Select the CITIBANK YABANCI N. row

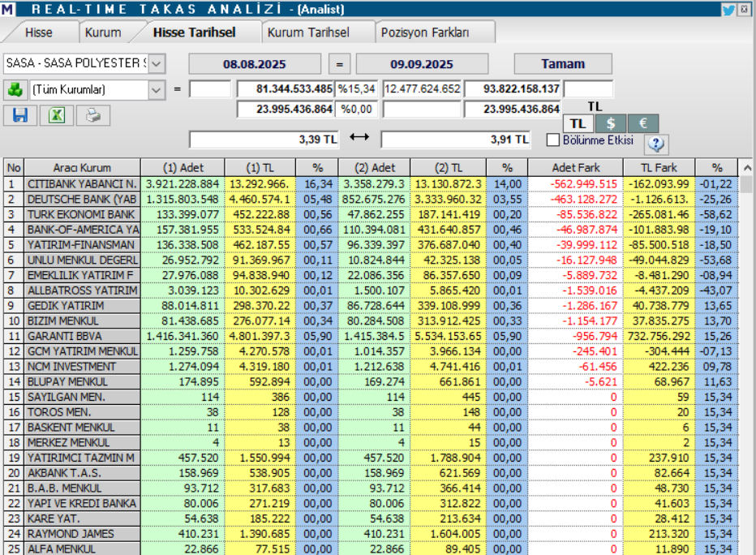tap(372, 183)
